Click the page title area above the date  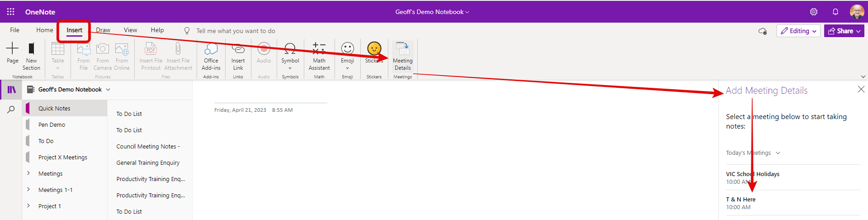pyautogui.click(x=270, y=96)
